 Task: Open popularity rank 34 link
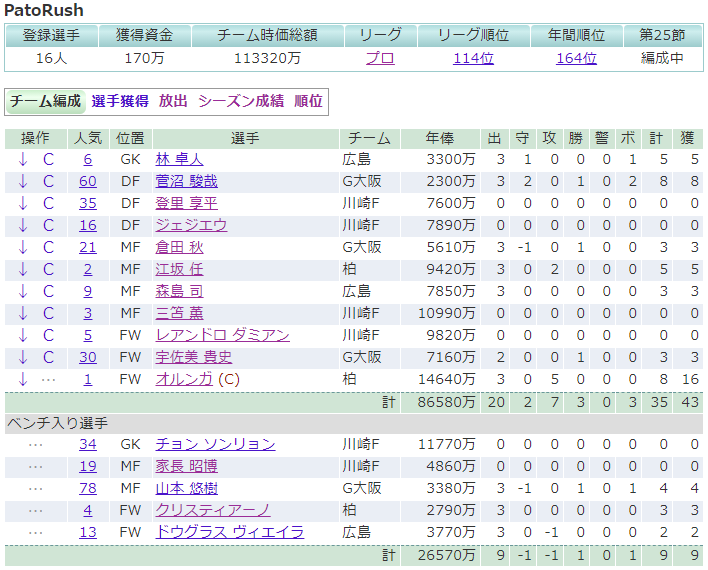click(x=88, y=444)
